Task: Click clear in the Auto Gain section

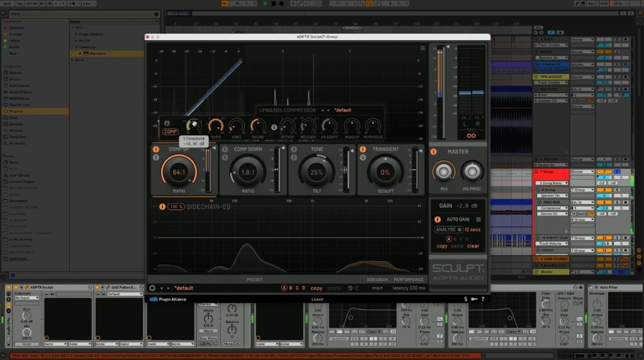Action: coord(473,246)
